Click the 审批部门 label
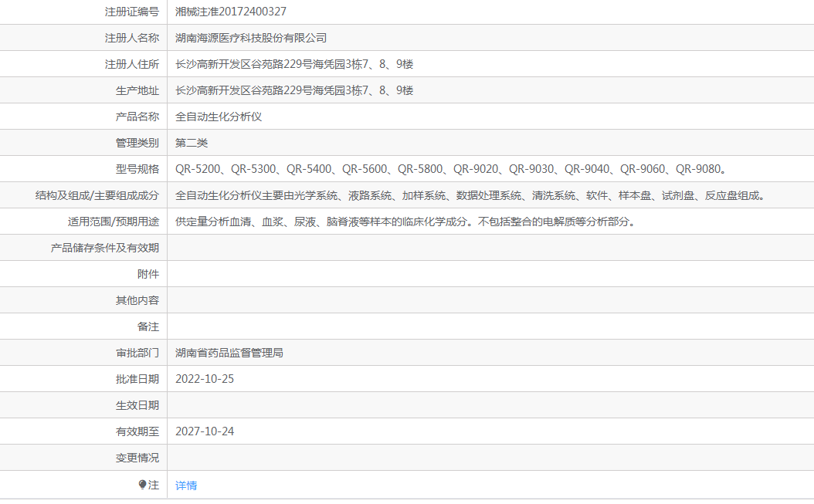Image resolution: width=814 pixels, height=504 pixels. pos(137,353)
